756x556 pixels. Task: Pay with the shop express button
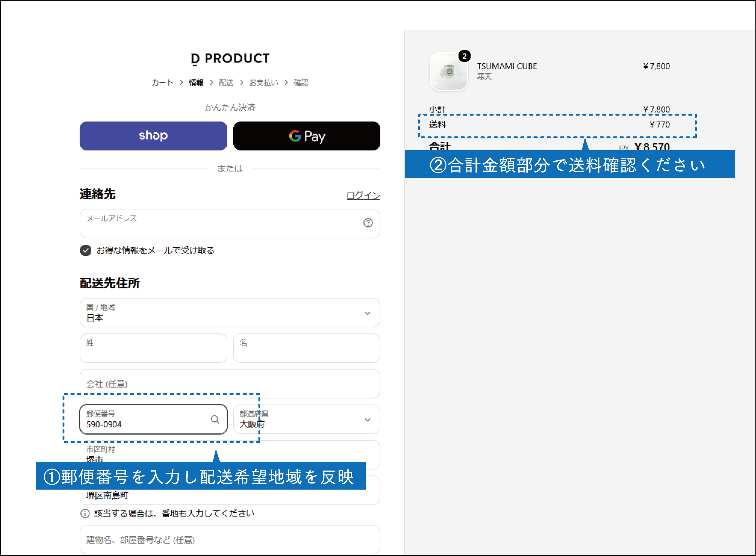[x=153, y=136]
